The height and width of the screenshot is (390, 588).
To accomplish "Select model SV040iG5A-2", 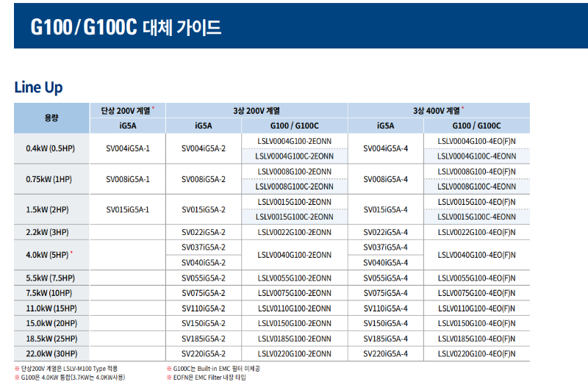I will point(204,263).
